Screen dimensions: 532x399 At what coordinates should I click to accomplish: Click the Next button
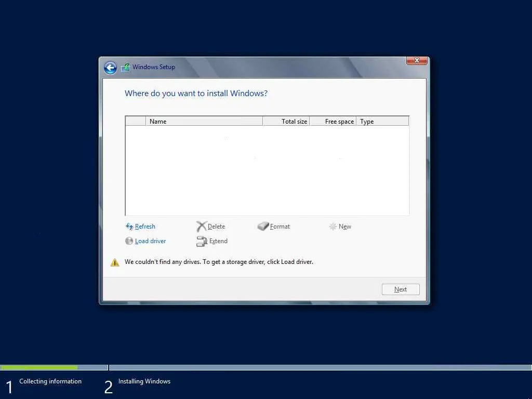(401, 289)
